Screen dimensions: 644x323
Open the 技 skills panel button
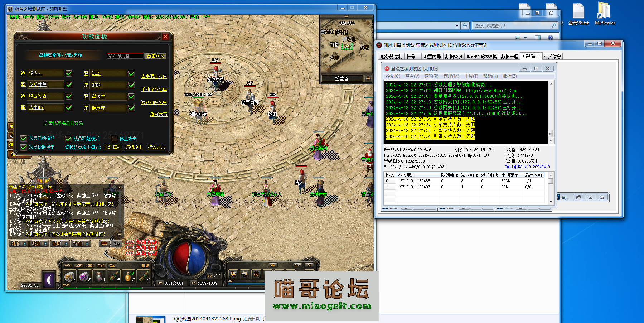256,274
